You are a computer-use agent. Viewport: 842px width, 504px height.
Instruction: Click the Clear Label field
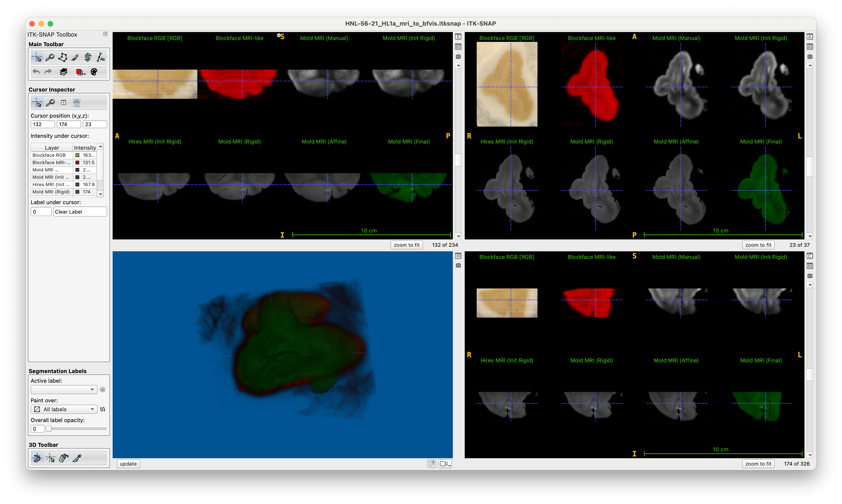(x=80, y=212)
